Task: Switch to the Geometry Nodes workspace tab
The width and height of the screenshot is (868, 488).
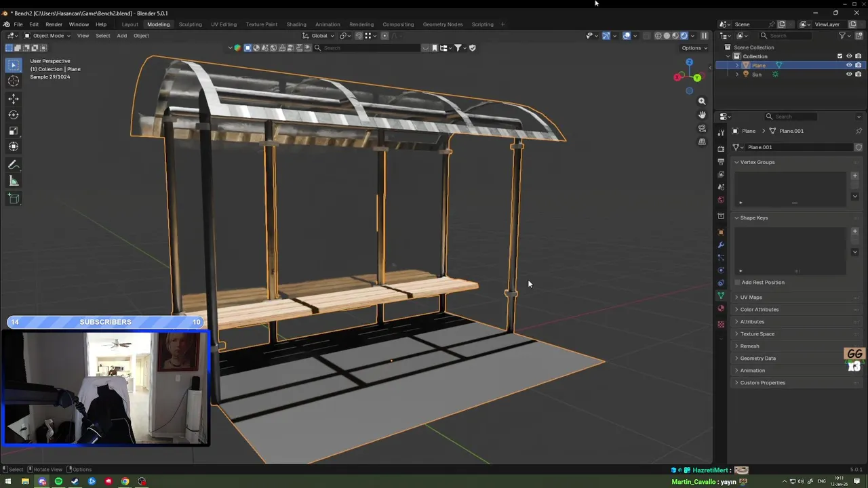Action: (x=443, y=24)
